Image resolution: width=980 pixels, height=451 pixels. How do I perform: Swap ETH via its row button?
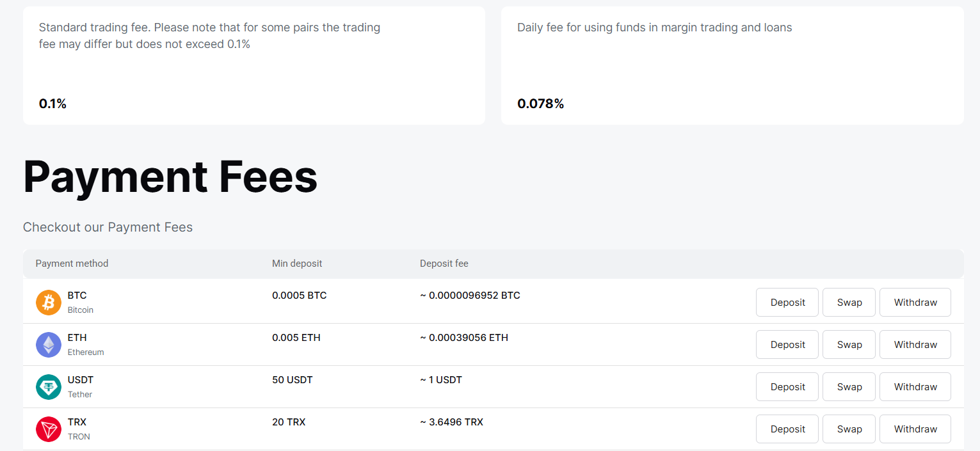point(849,344)
